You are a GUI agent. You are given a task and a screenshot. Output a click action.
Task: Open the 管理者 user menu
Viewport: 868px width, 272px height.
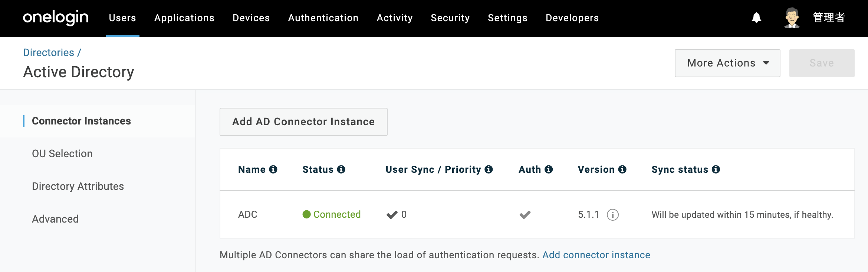[x=829, y=18]
